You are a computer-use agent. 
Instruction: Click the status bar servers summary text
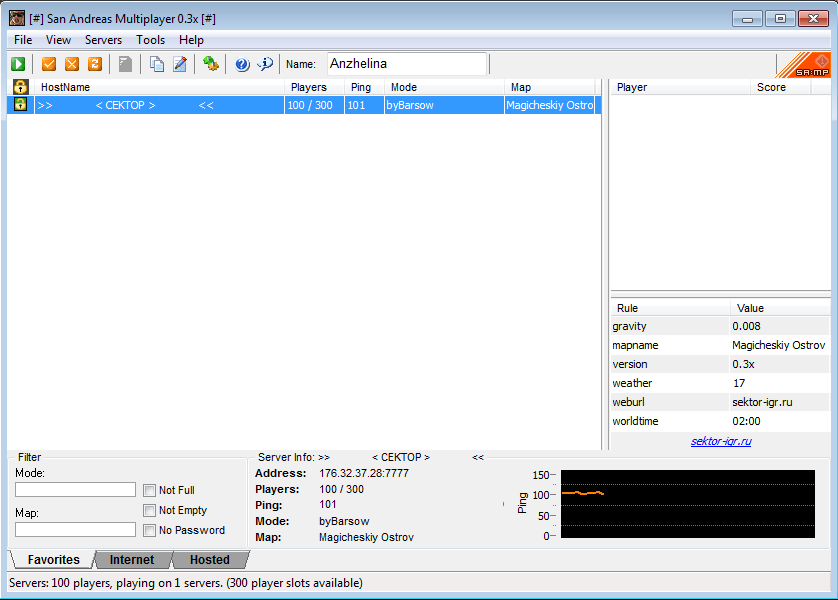(185, 583)
